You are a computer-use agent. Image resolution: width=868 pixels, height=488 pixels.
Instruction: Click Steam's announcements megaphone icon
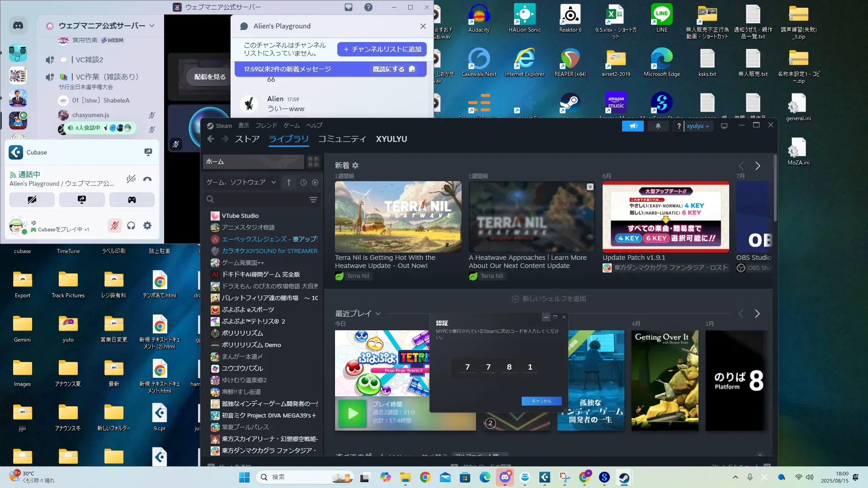(x=633, y=126)
